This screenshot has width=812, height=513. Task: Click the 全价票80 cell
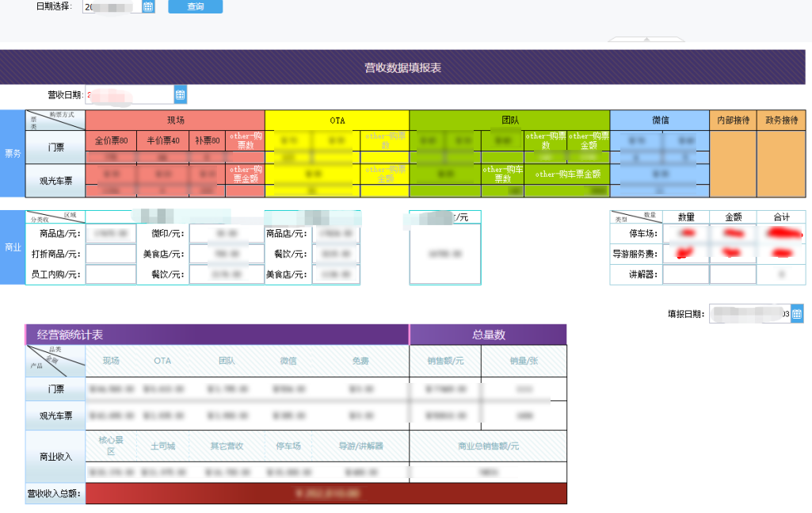tap(111, 140)
